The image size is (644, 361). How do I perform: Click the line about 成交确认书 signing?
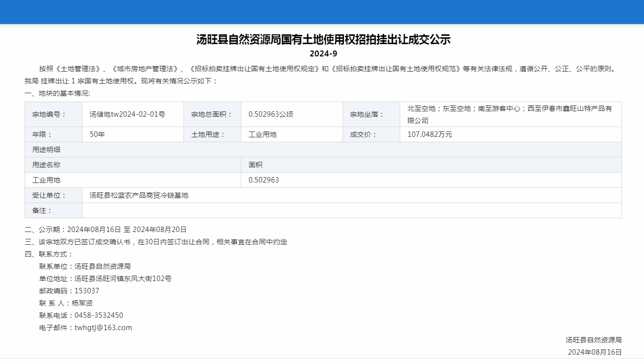[155, 242]
